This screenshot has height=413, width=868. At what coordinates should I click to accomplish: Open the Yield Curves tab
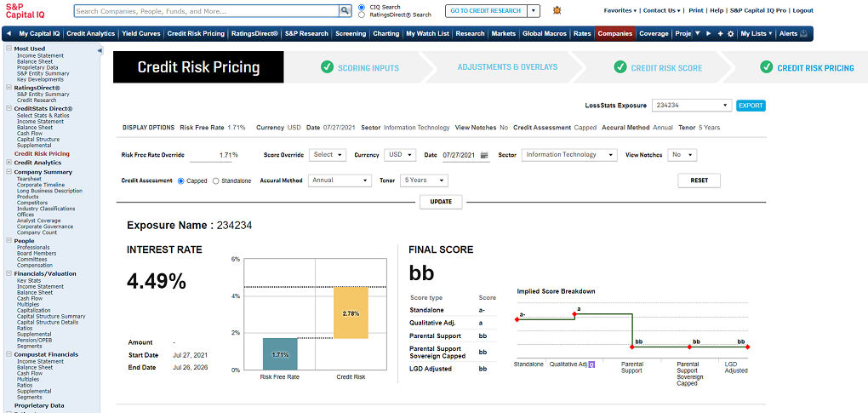point(141,34)
